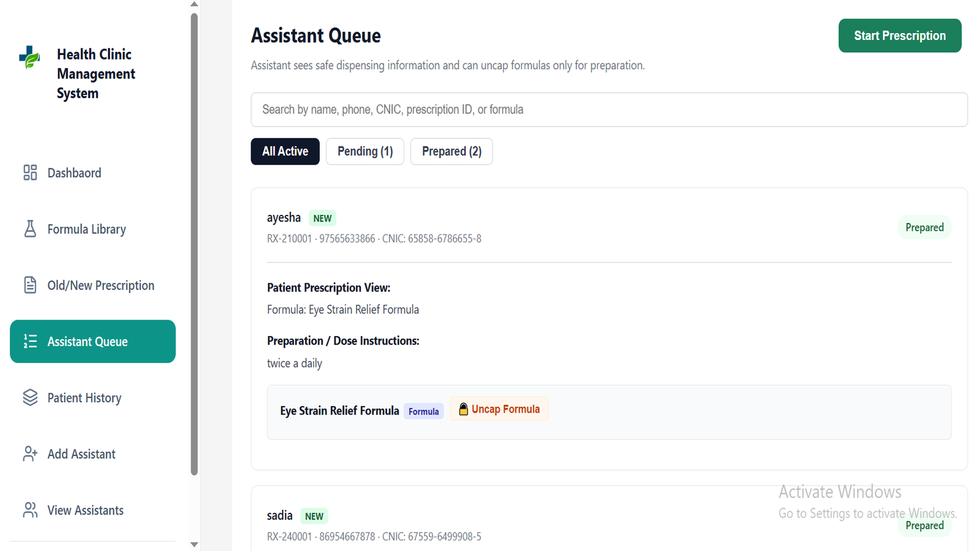
Task: Click the Start Prescription button
Action: coord(900,36)
